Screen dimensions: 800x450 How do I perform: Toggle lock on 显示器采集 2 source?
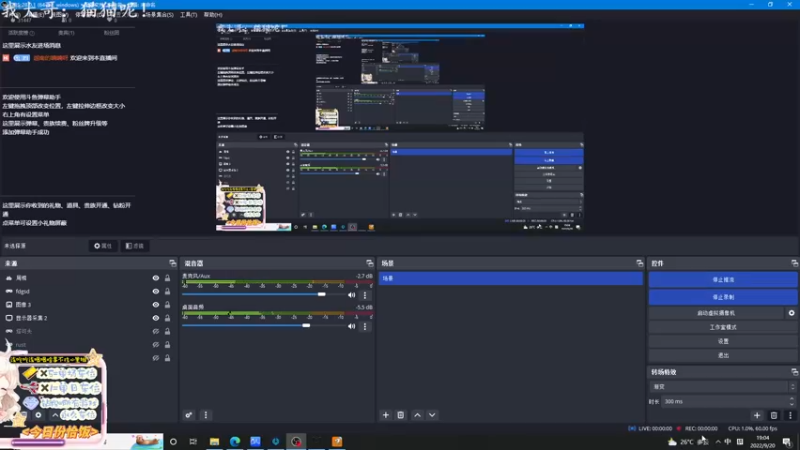click(x=167, y=318)
